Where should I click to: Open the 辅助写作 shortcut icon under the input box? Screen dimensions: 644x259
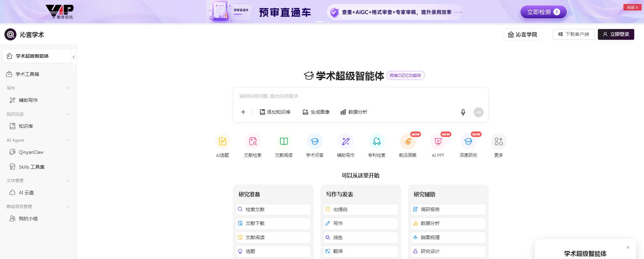346,142
